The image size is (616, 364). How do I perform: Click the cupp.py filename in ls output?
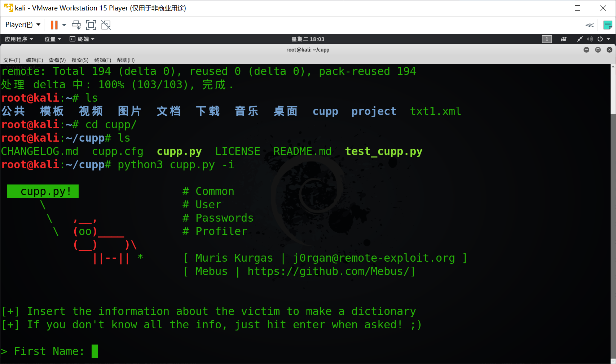pyautogui.click(x=179, y=152)
